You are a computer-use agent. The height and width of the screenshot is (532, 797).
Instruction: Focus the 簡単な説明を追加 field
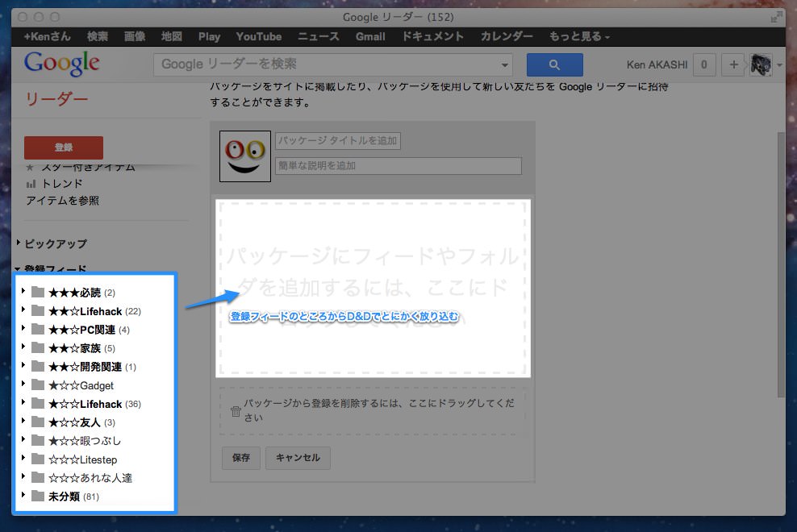[x=398, y=166]
